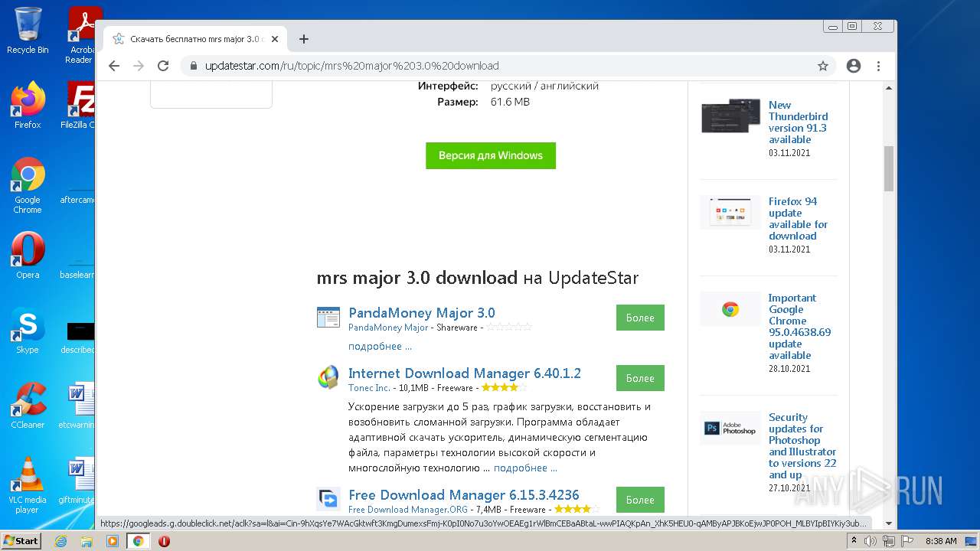Viewport: 980px width, 551px height.
Task: Click the Action Center flag icon
Action: (907, 541)
